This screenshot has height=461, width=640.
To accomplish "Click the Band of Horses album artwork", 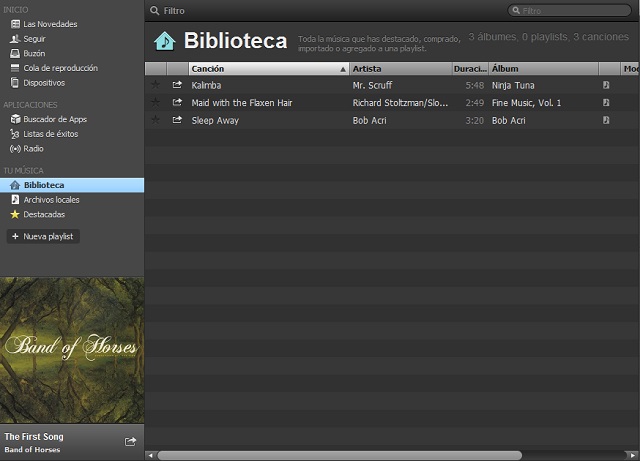I will pyautogui.click(x=72, y=350).
